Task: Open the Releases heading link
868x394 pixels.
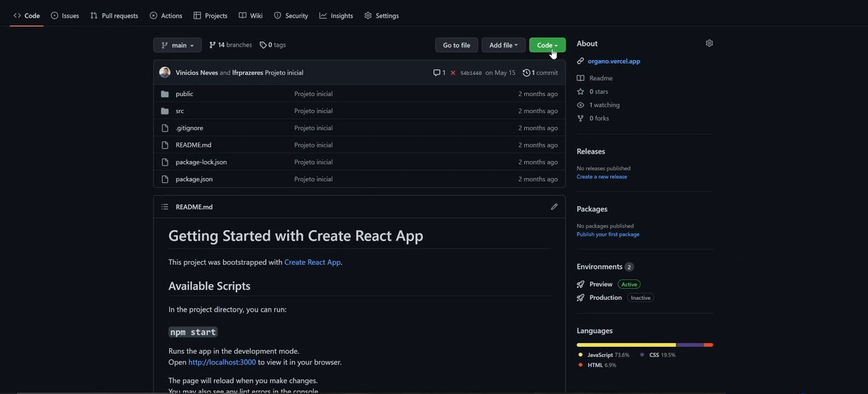Action: 590,151
